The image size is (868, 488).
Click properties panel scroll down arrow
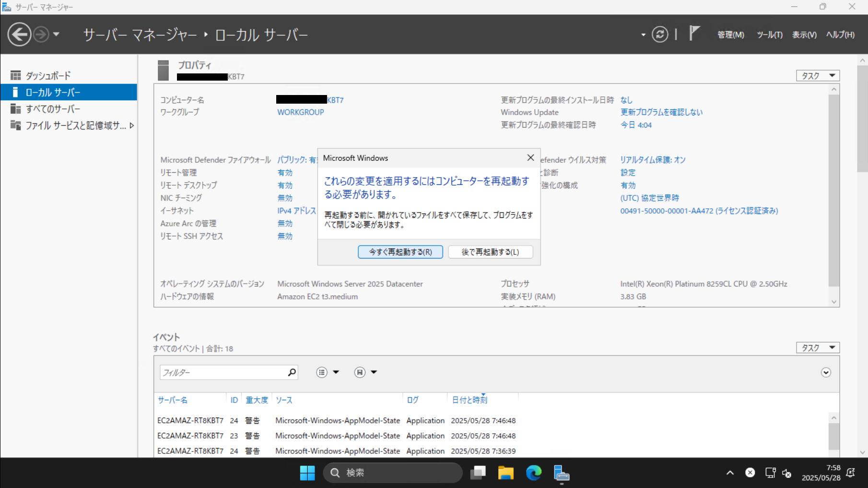click(834, 302)
